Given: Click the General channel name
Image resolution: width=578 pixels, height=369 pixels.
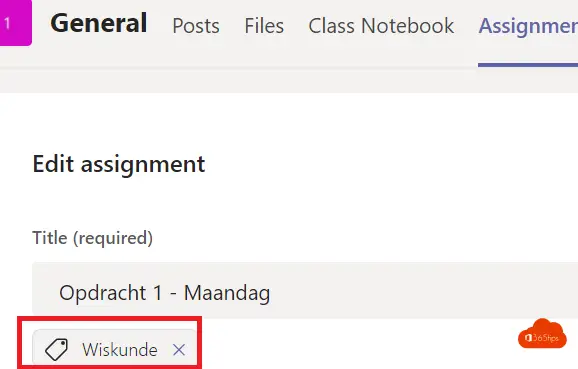Looking at the screenshot, I should tap(99, 23).
